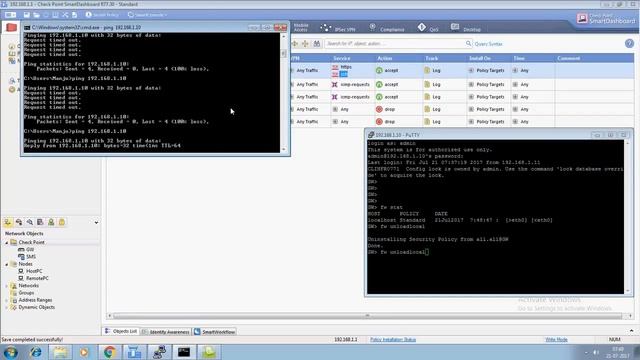Select the Services tree icon in object toolbar
The width and height of the screenshot is (640, 360).
click(x=19, y=222)
